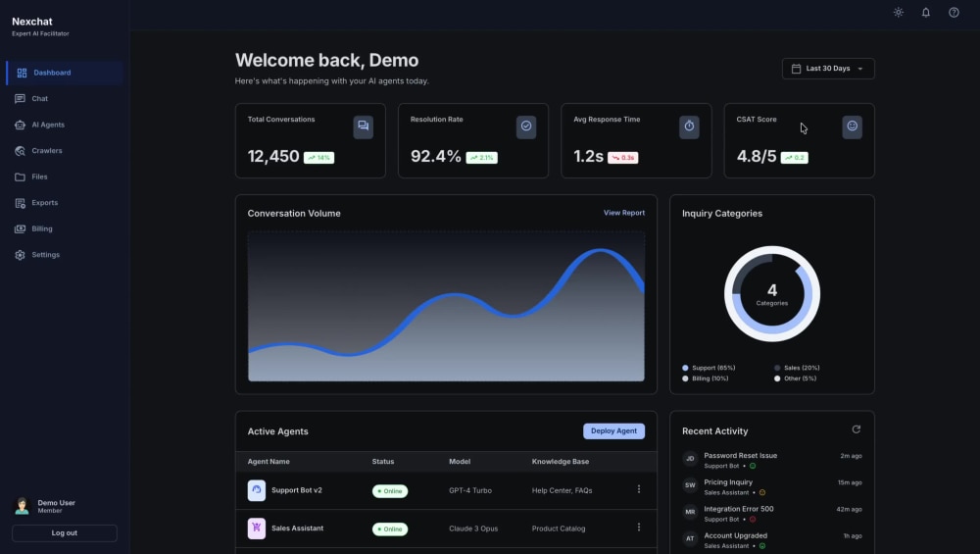Click the Chat icon in sidebar

[20, 99]
